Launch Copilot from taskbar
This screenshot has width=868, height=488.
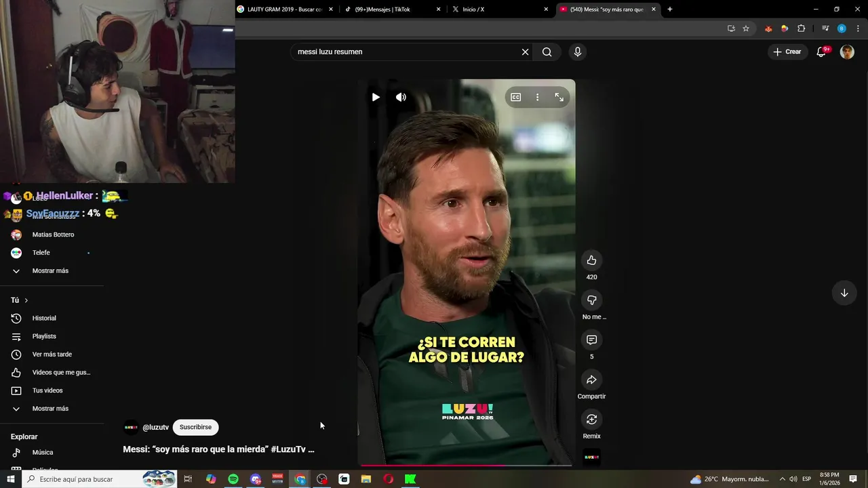pos(211,479)
